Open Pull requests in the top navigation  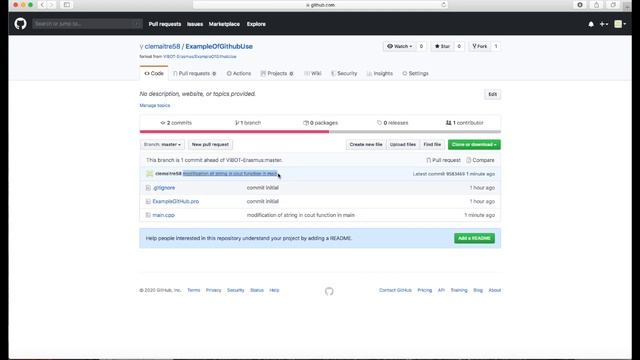[165, 24]
